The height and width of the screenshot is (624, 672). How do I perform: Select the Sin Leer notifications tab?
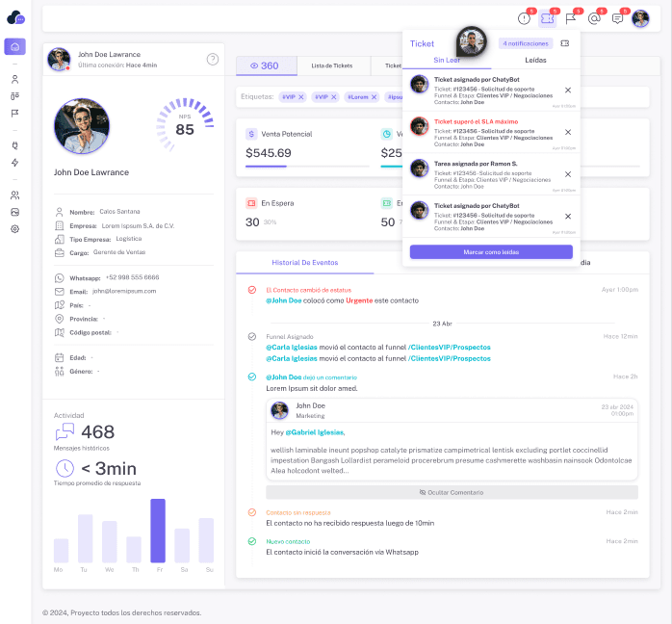[447, 60]
